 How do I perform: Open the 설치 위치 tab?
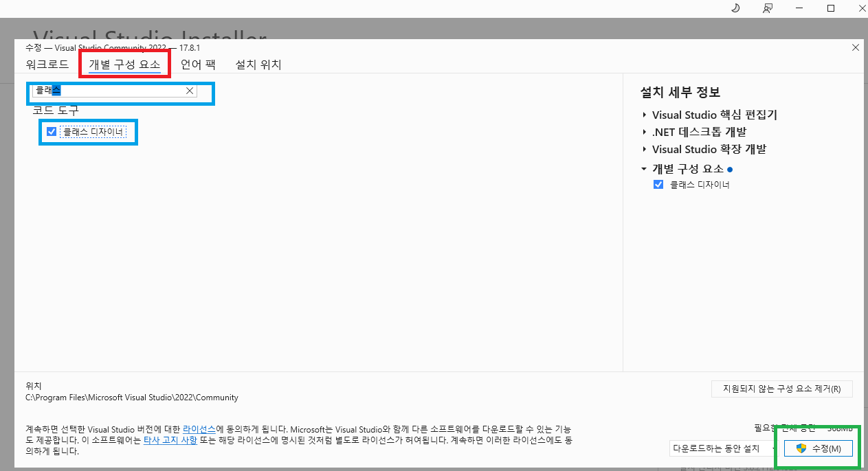tap(258, 65)
